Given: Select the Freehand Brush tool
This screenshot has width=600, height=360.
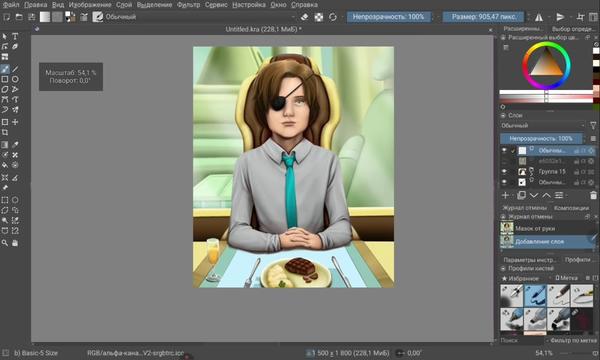Looking at the screenshot, I should pos(5,69).
